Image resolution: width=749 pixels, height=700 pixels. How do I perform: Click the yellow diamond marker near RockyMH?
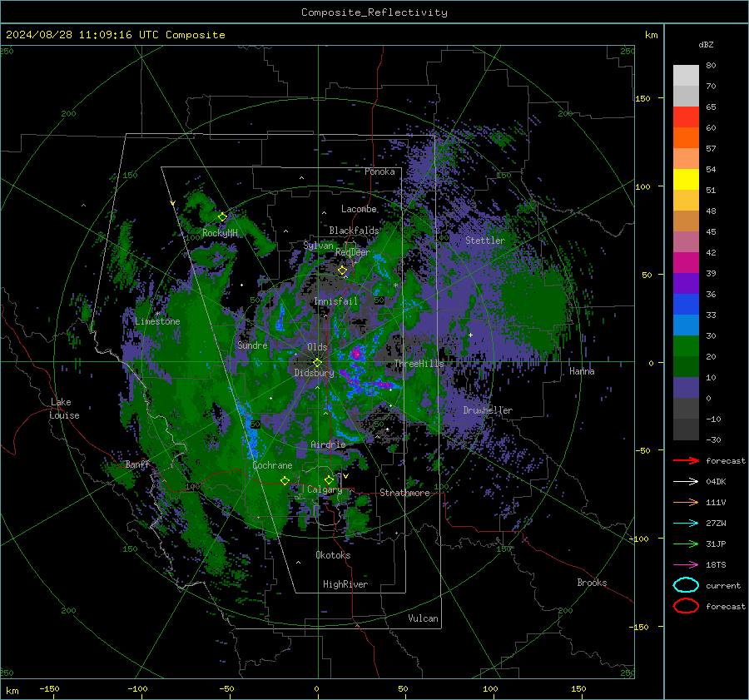pyautogui.click(x=222, y=217)
